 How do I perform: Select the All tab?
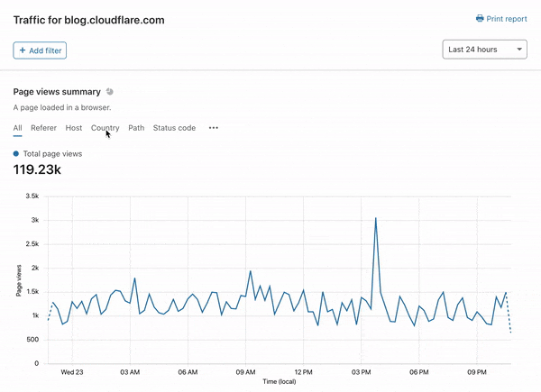point(17,128)
